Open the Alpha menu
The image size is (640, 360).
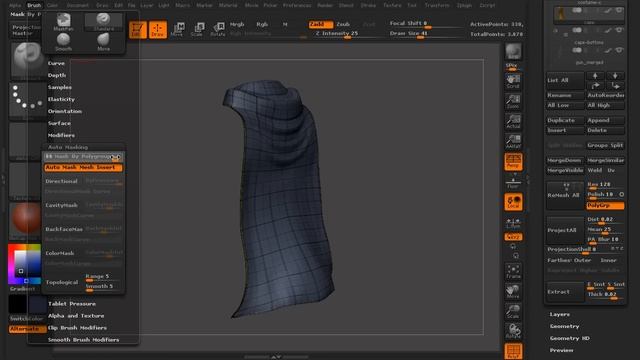(x=15, y=5)
